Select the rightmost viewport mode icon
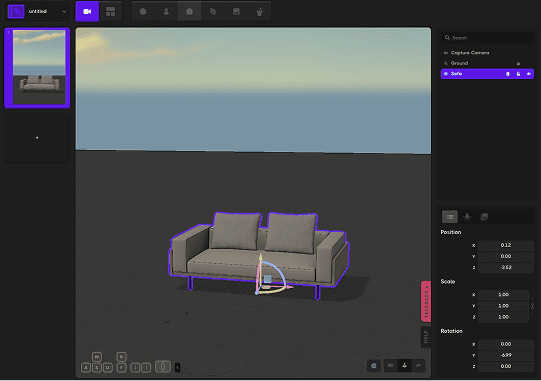 click(x=418, y=365)
